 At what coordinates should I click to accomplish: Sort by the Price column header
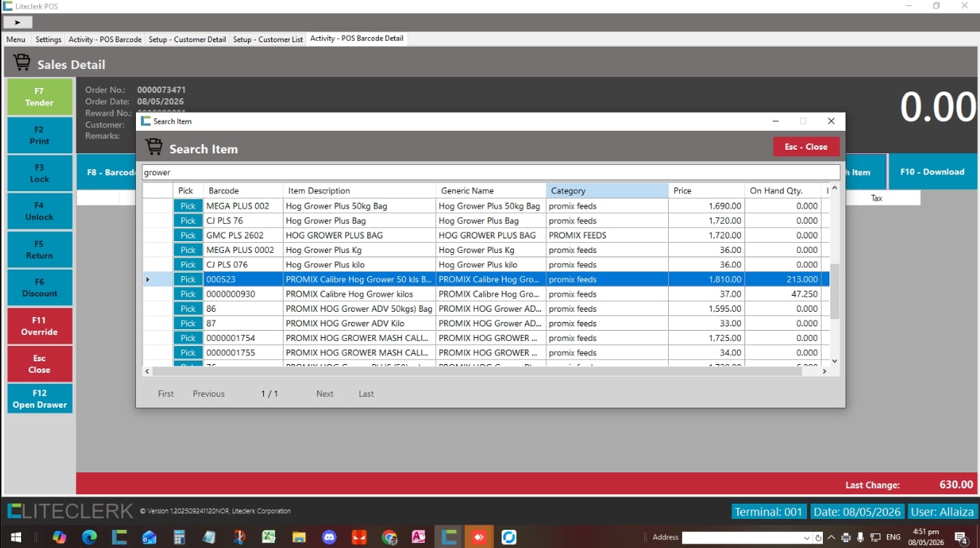click(707, 190)
